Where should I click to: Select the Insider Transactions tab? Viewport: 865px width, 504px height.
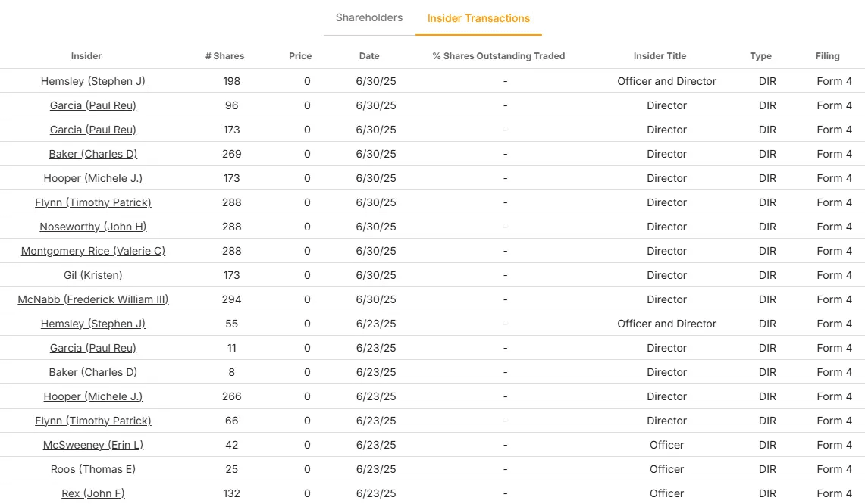[x=478, y=18]
